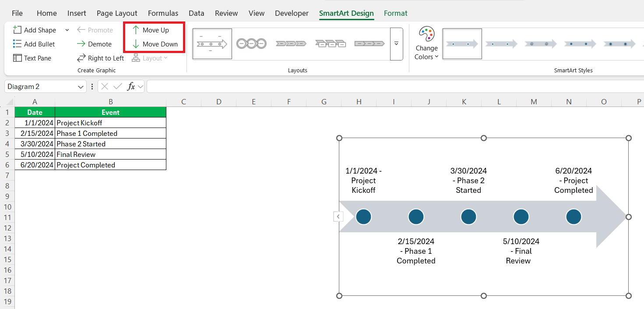Viewport: 644px width, 309px height.
Task: Select the first SmartArt style thumbnail
Action: point(462,44)
